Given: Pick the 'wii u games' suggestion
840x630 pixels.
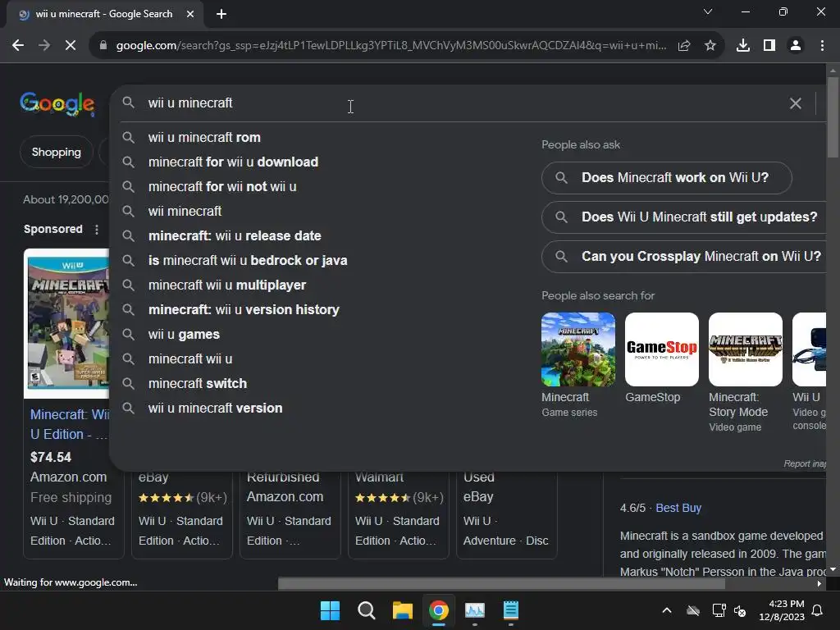Looking at the screenshot, I should [x=184, y=335].
